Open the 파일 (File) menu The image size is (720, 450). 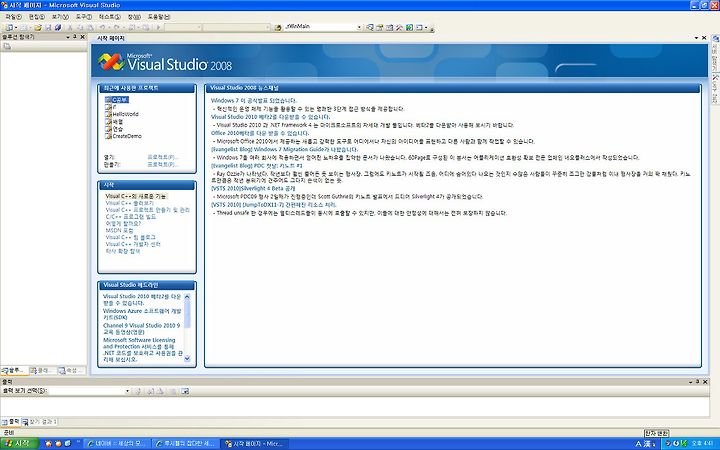(x=13, y=17)
